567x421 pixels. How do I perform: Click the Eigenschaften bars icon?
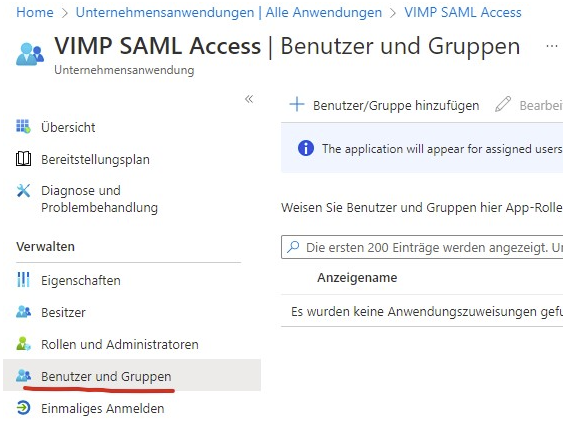(x=24, y=280)
